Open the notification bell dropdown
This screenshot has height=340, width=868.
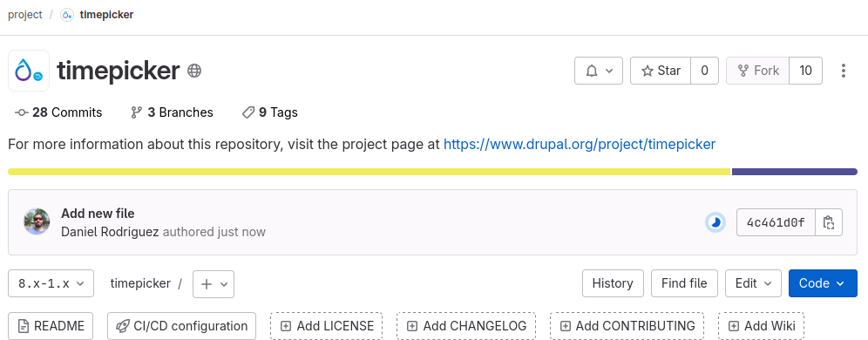(x=599, y=71)
